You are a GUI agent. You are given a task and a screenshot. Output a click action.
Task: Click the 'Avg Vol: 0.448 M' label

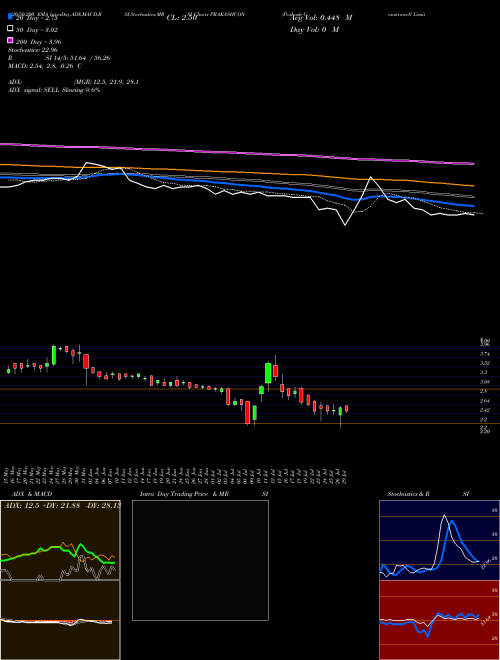[x=321, y=18]
